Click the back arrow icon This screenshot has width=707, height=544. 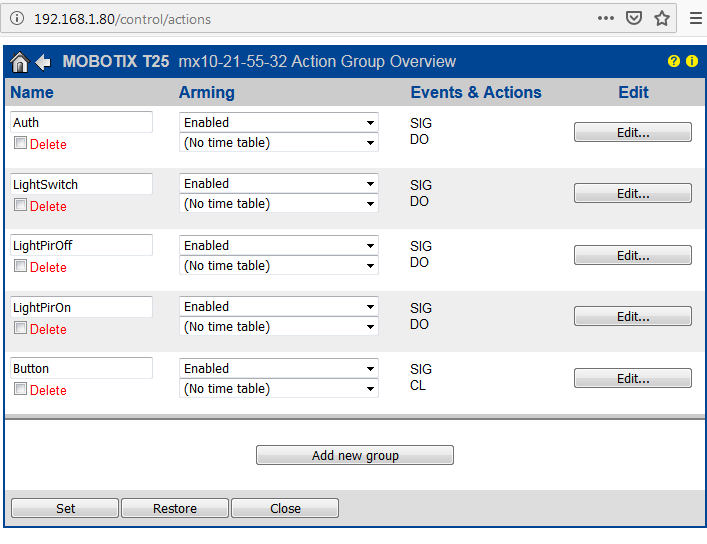pyautogui.click(x=43, y=62)
